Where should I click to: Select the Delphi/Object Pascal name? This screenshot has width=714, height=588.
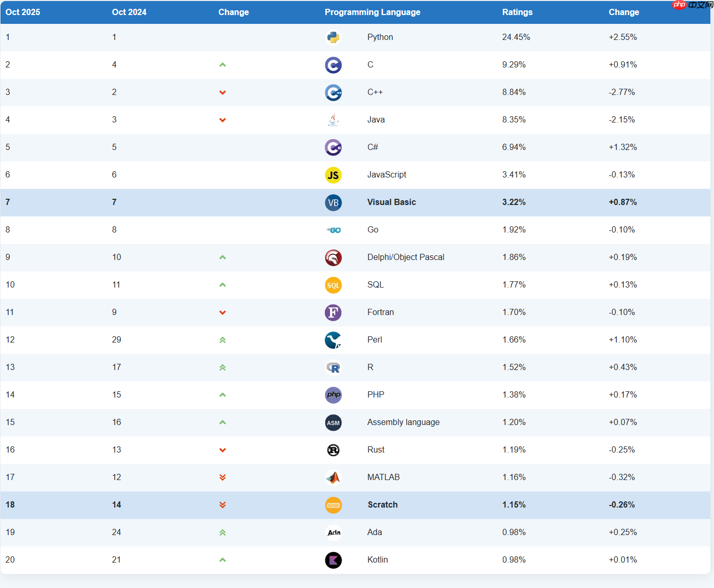[405, 257]
